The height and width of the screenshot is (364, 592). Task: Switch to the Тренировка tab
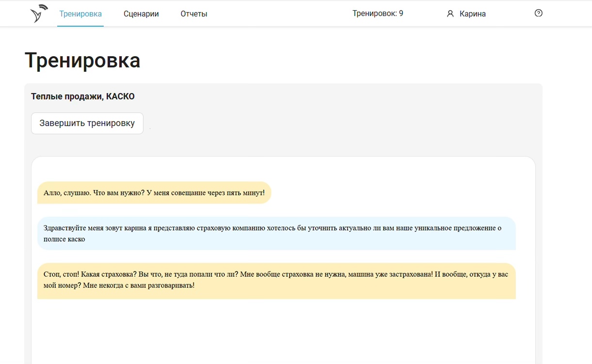coord(80,14)
